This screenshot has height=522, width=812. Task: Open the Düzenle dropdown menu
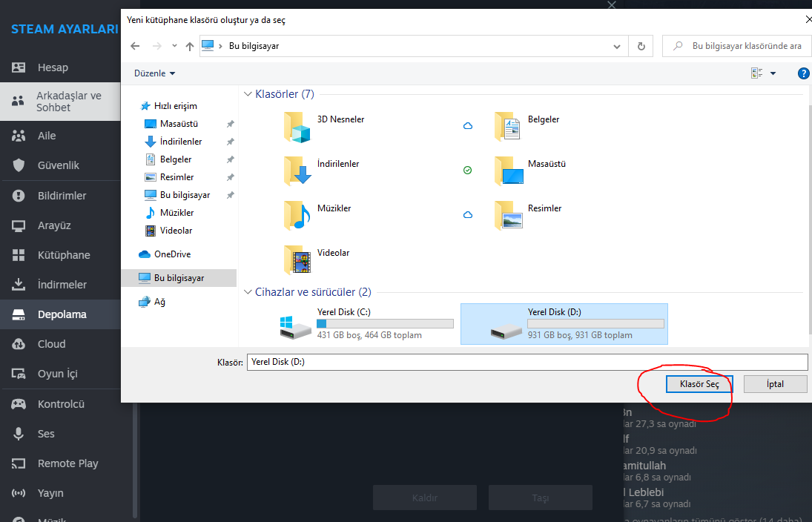pyautogui.click(x=154, y=73)
